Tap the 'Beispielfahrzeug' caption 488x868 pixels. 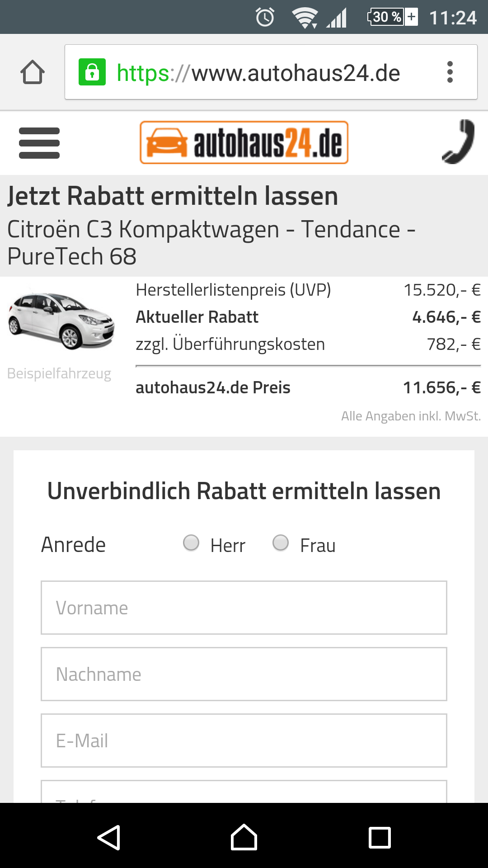(59, 374)
